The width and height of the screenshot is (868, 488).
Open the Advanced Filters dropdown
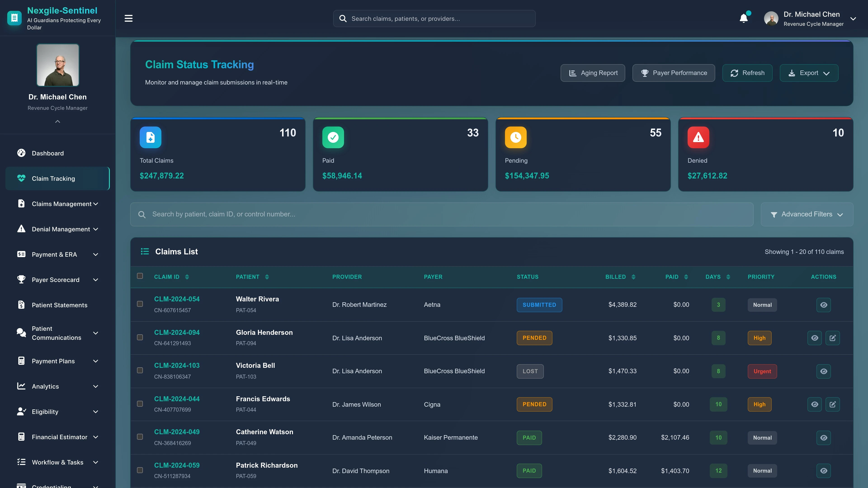[807, 214]
